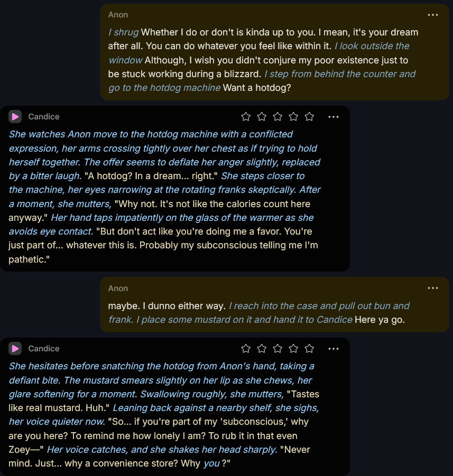Rate second Candice reply one star
The width and height of the screenshot is (453, 476).
(246, 349)
